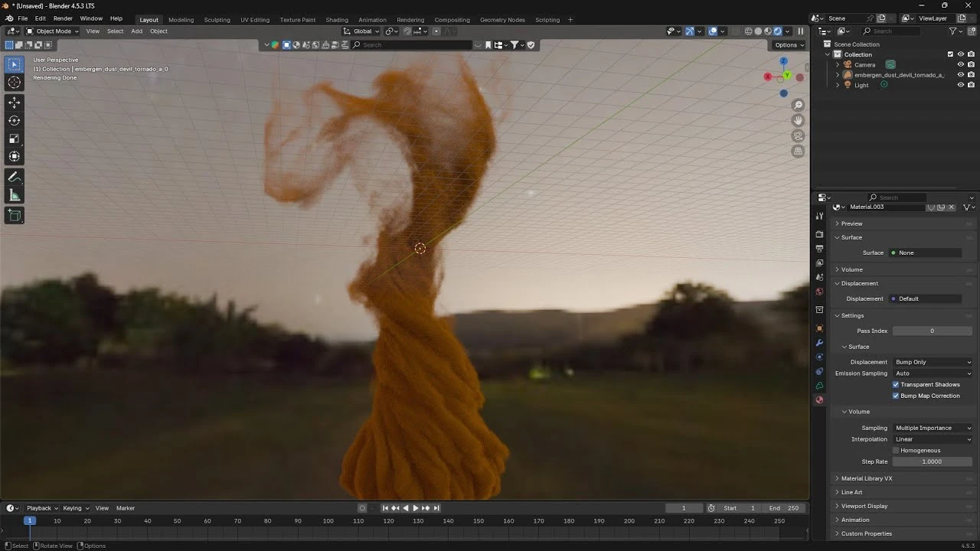Open the Render properties tab icon
This screenshot has width=980, height=551.
(819, 234)
